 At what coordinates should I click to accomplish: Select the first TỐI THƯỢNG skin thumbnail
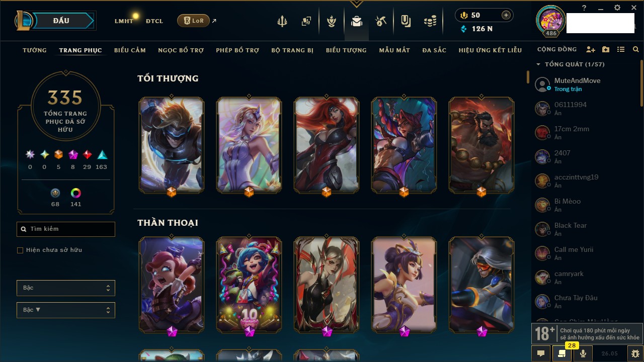(172, 145)
